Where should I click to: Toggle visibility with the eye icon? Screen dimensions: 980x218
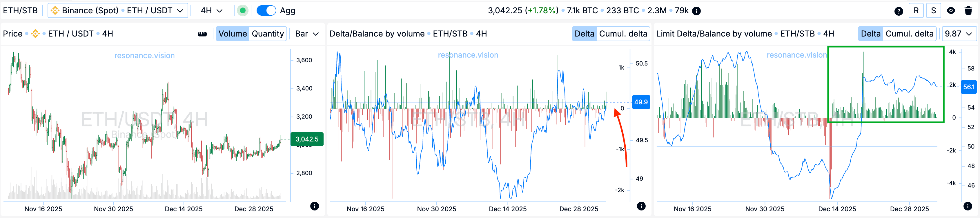(951, 11)
